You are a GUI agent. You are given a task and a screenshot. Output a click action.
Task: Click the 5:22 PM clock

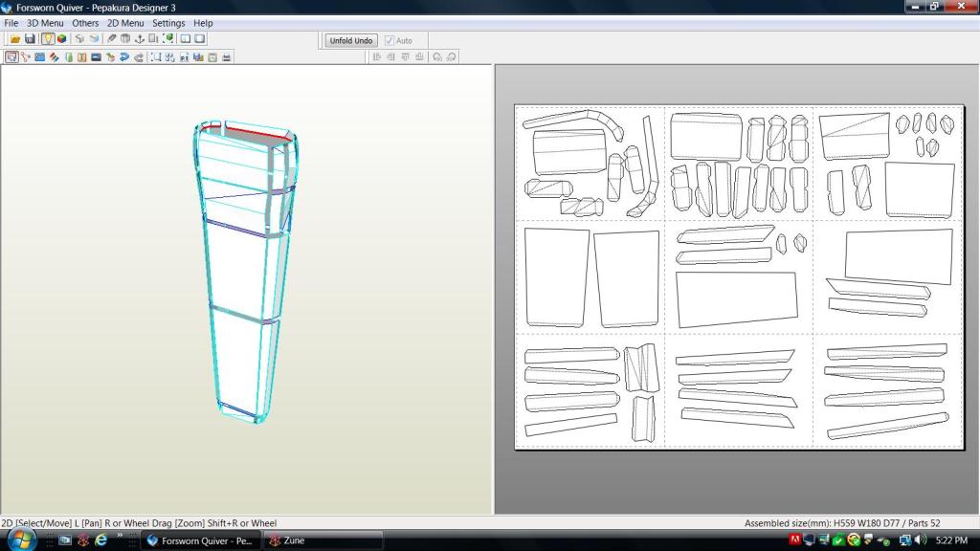point(951,540)
